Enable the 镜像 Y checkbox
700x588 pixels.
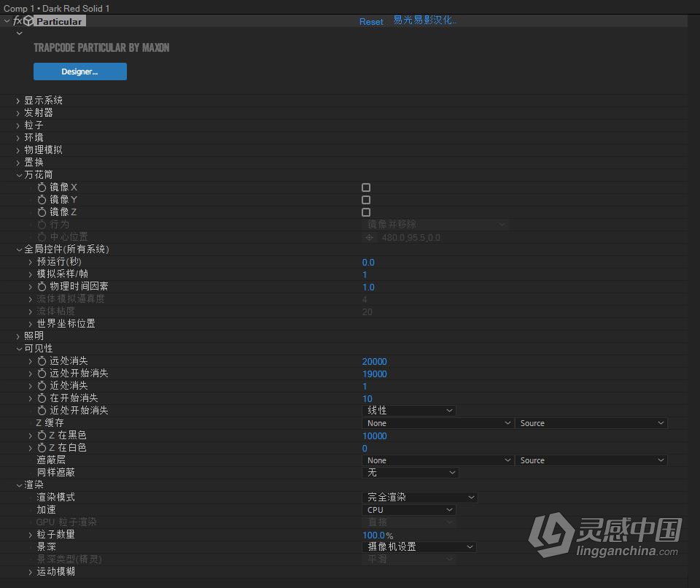pyautogui.click(x=366, y=200)
